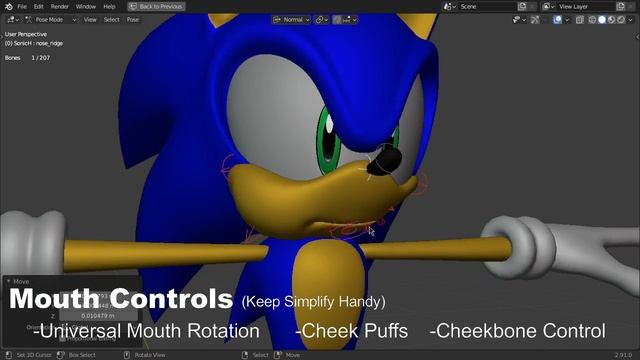The width and height of the screenshot is (640, 360).
Task: Click the black nose bone control
Action: pos(384,161)
